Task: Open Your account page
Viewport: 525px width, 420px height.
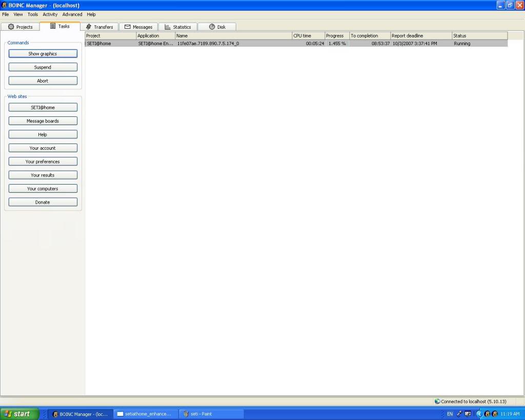Action: point(43,148)
